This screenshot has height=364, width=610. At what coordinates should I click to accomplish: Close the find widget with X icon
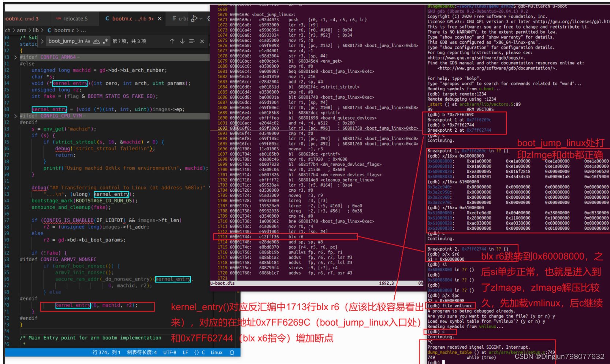click(x=202, y=41)
